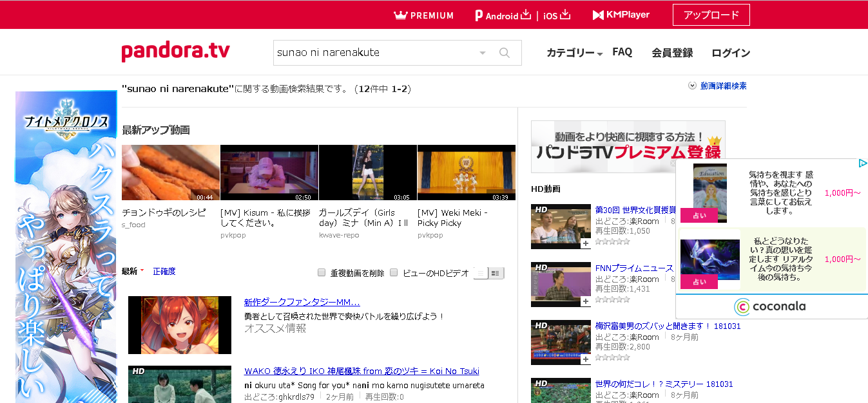Open the Girls day Mina video thumbnail
Viewport: 868px width, 403px height.
coord(368,173)
